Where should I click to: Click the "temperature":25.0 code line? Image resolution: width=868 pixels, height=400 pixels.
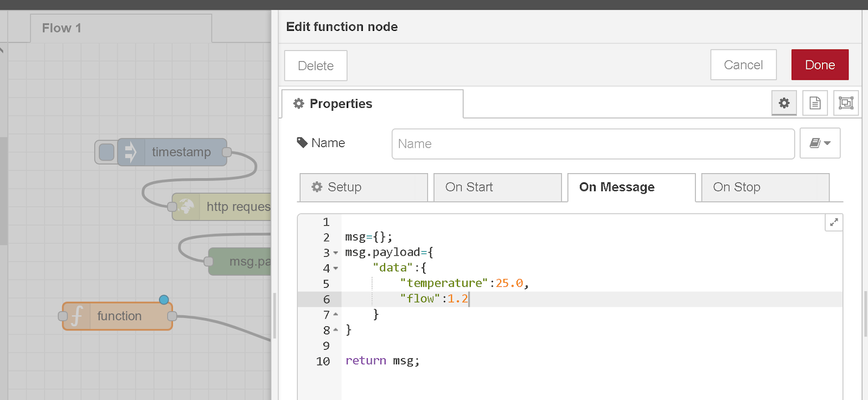pos(464,283)
